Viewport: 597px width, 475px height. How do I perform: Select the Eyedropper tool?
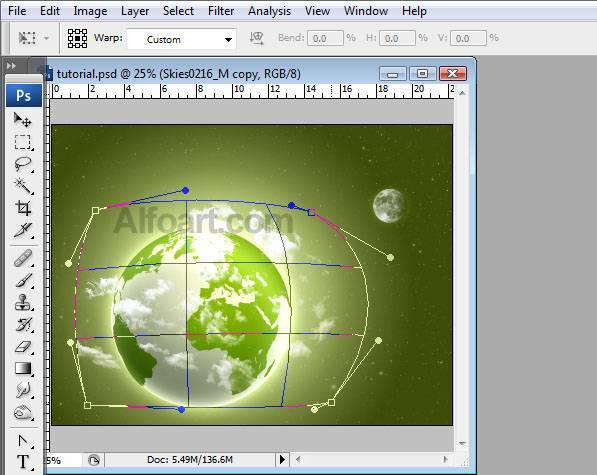point(22,230)
